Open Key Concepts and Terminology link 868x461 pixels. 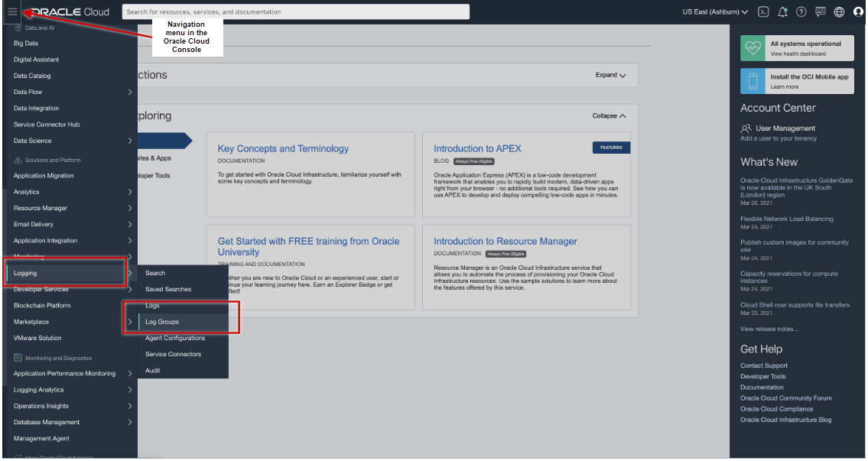tap(284, 148)
